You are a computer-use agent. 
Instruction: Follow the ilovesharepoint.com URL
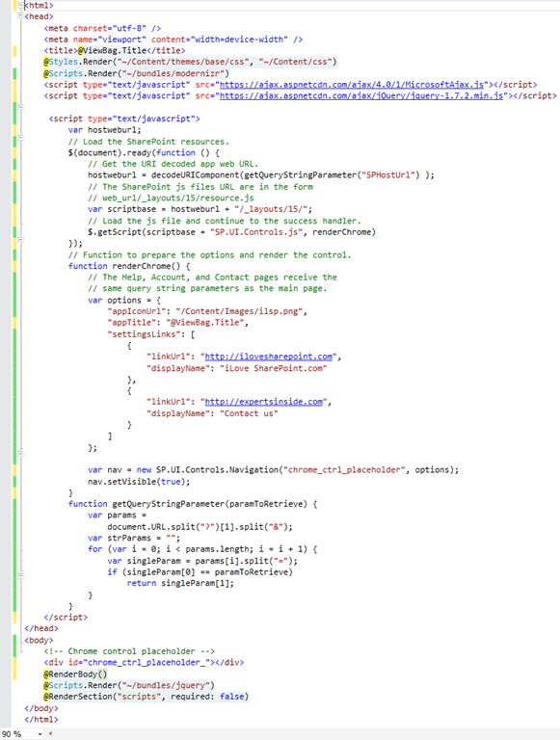[269, 357]
